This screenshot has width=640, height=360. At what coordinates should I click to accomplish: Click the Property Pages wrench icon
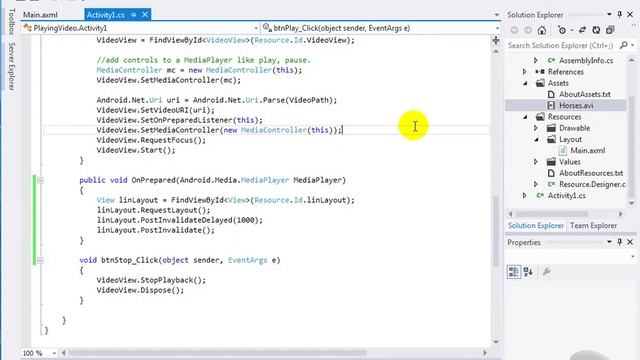[546, 271]
